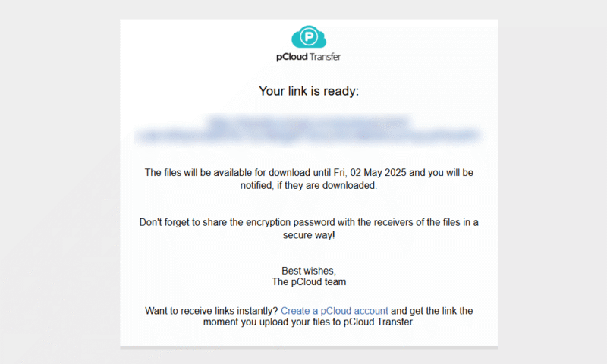Click the text notified, if they are downloaded
This screenshot has width=607, height=364.
[309, 185]
